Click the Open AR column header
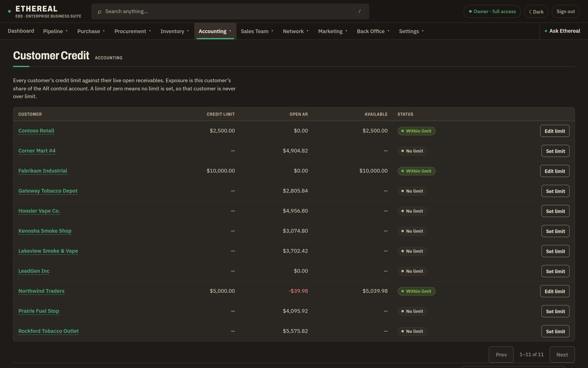 point(299,114)
